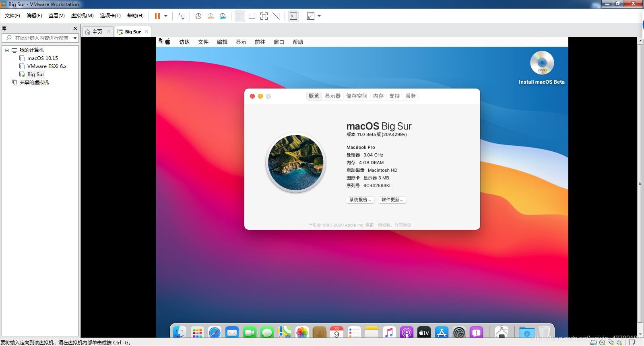Click the sound device status bar icon
Screen dimensions: 644x346
coord(619,342)
